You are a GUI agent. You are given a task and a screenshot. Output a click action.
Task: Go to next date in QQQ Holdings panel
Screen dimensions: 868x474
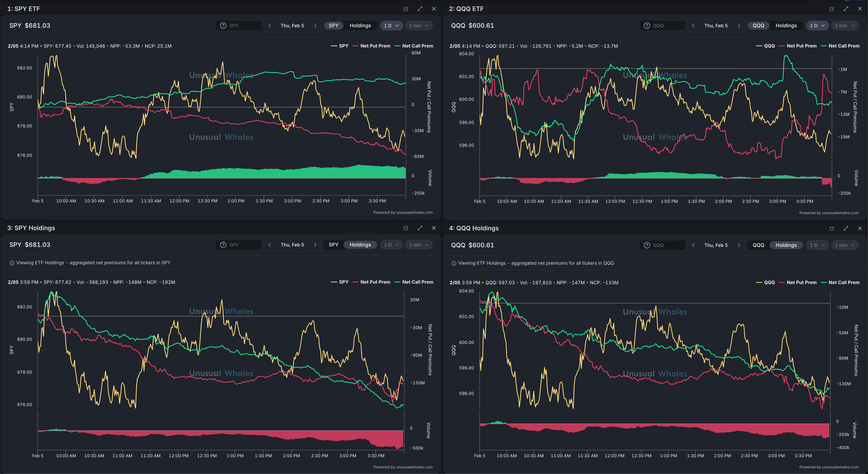[x=739, y=245]
